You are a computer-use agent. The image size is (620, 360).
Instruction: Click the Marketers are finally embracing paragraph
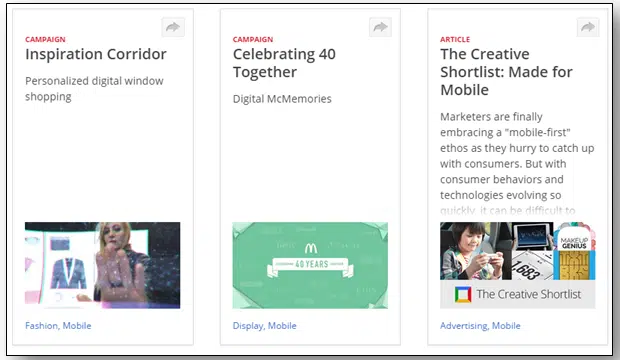[x=517, y=163]
